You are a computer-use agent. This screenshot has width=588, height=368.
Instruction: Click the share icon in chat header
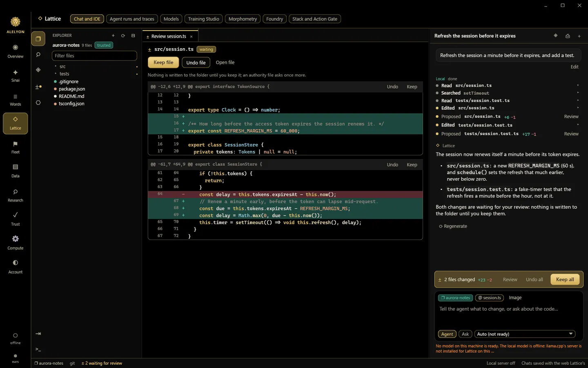pyautogui.click(x=568, y=36)
